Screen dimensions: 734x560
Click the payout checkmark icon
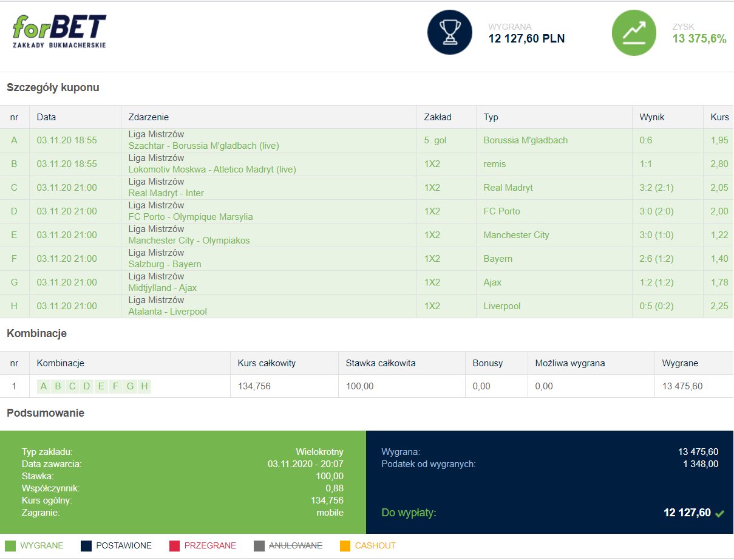[720, 514]
